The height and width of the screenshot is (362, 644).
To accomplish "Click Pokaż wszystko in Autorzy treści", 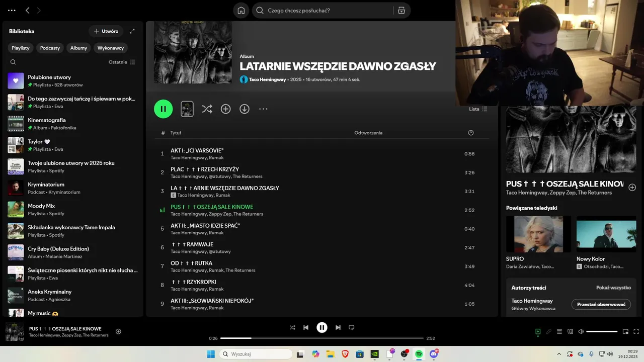I will (613, 288).
